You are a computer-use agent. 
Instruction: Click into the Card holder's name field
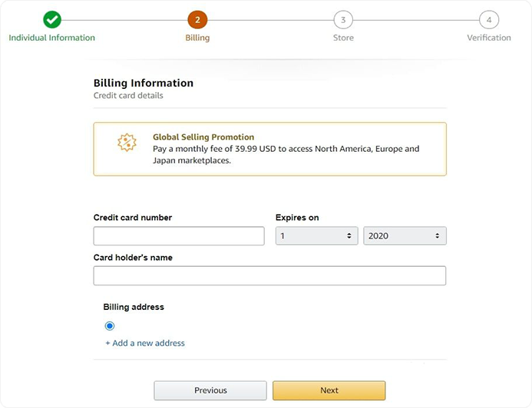tap(269, 276)
